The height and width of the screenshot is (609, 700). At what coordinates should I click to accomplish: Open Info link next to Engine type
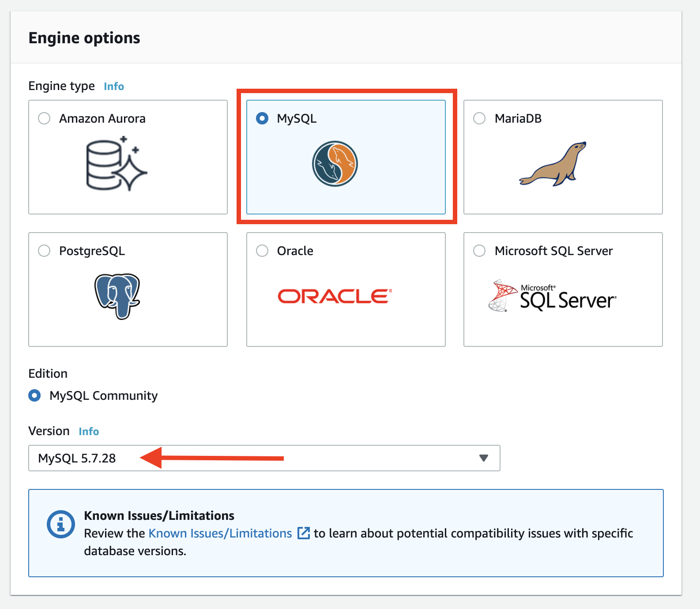(x=114, y=86)
